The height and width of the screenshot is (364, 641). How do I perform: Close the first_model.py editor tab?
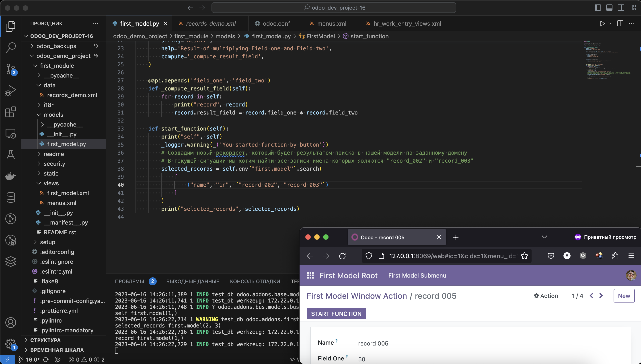165,23
